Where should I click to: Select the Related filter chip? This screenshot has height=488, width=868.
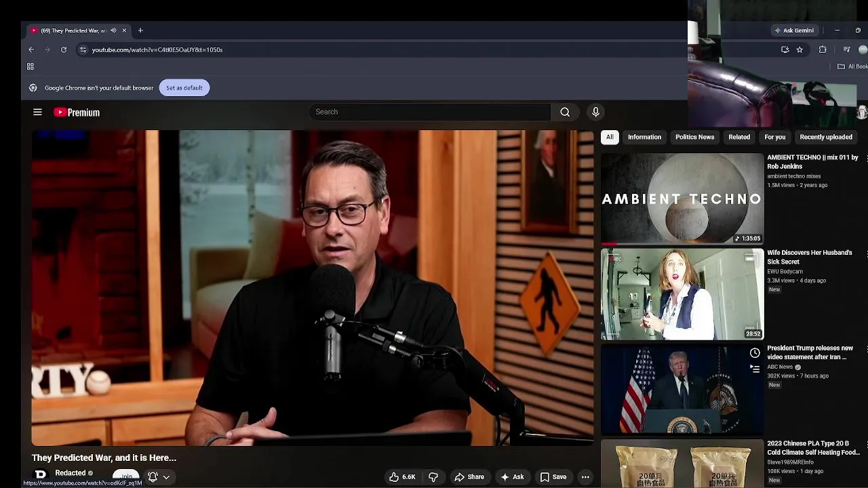(x=739, y=137)
